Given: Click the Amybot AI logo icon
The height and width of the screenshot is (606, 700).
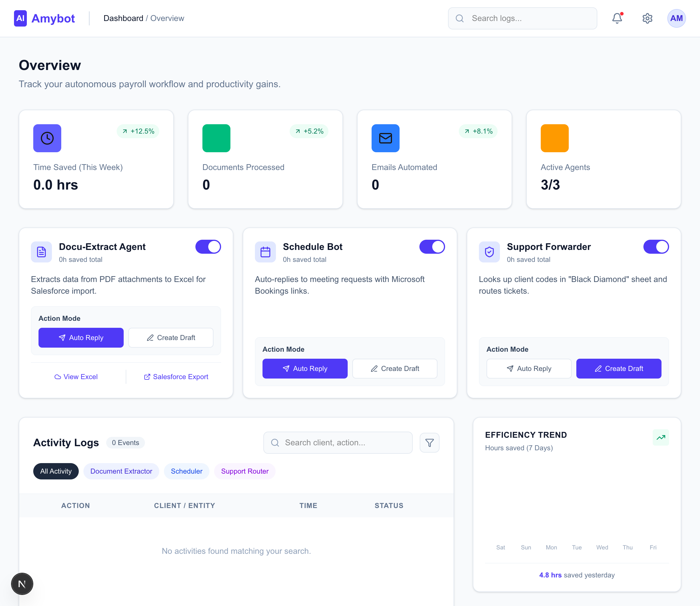Looking at the screenshot, I should point(20,18).
